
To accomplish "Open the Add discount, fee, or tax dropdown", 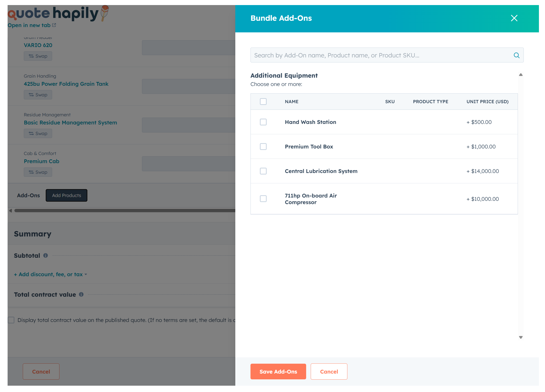I will tap(50, 274).
